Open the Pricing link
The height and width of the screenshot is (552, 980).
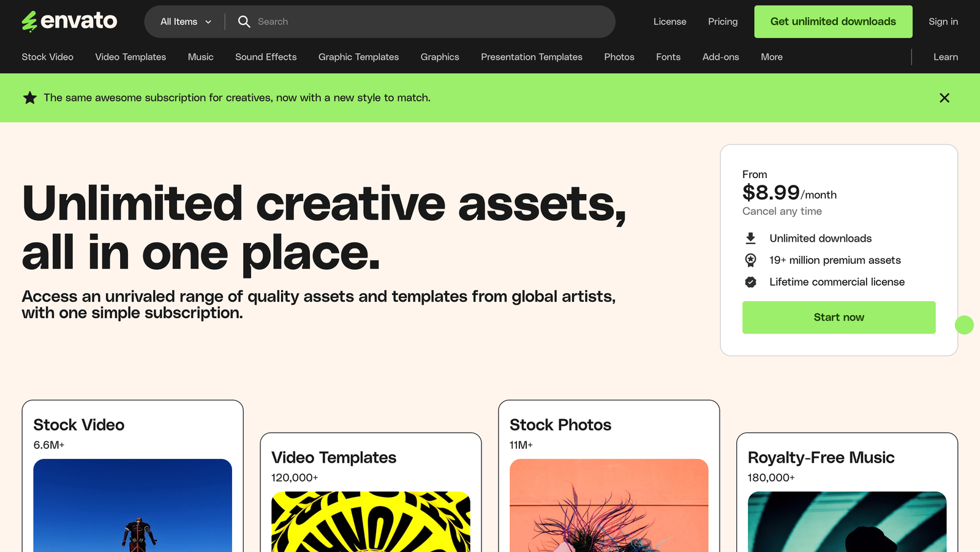pyautogui.click(x=722, y=21)
